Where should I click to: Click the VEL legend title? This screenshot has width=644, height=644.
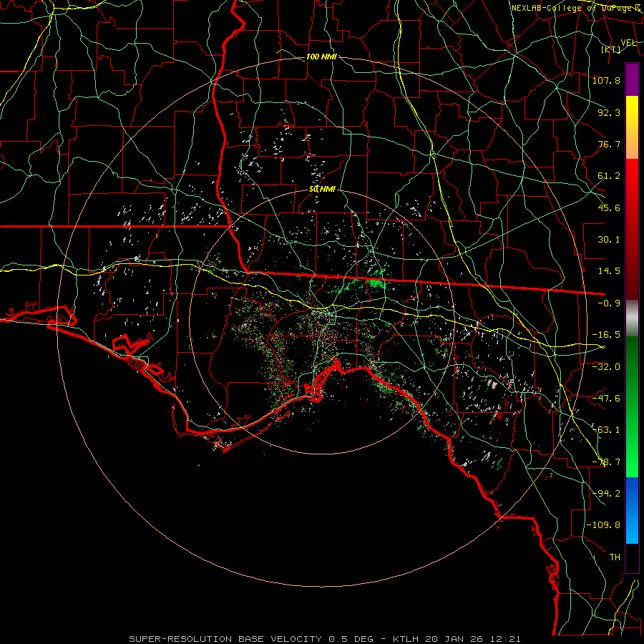point(628,43)
